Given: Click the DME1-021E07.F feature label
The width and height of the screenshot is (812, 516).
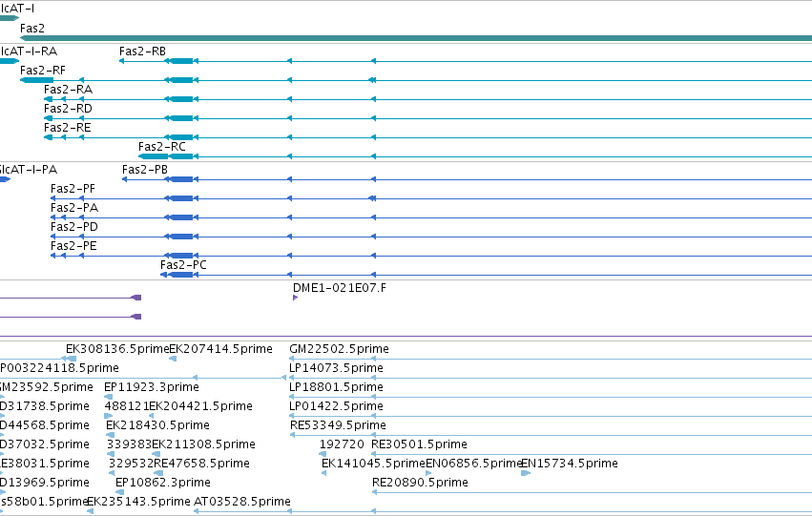Looking at the screenshot, I should pos(339,288).
